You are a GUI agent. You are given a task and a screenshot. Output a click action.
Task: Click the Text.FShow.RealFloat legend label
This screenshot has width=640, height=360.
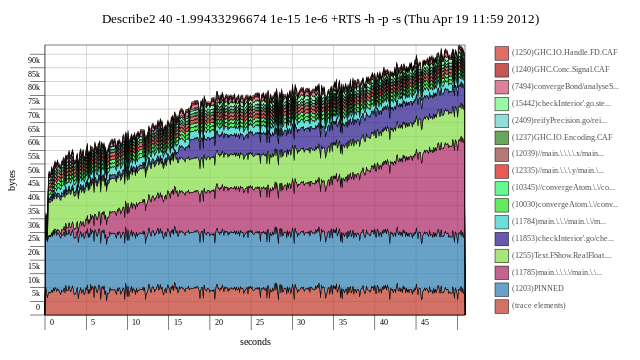(562, 256)
